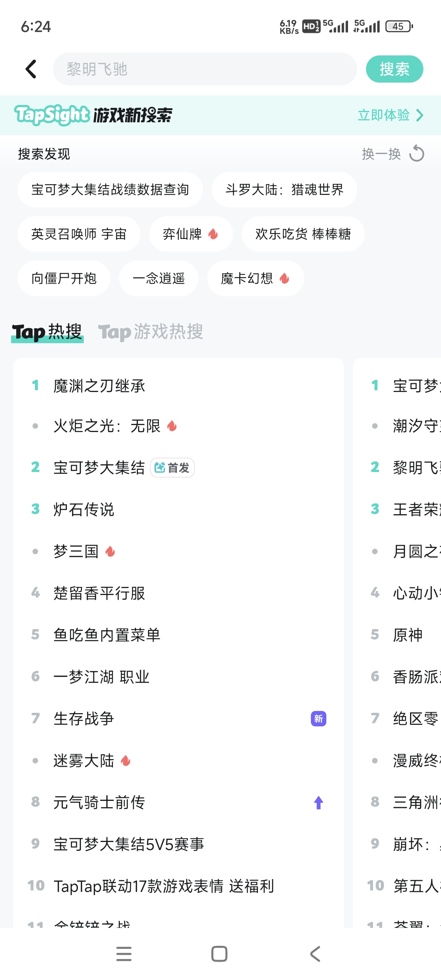Select the 斗罗大陆：猎魂世界 suggestion chip
The height and width of the screenshot is (980, 441).
pyautogui.click(x=284, y=189)
